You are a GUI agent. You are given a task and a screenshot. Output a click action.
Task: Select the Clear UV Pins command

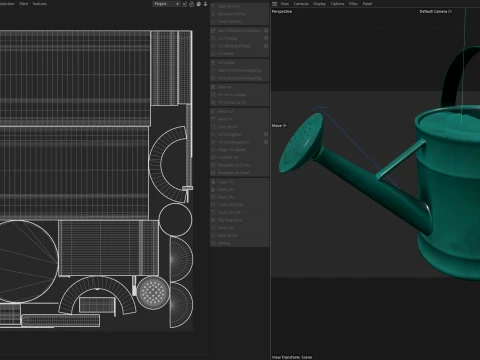click(x=239, y=22)
